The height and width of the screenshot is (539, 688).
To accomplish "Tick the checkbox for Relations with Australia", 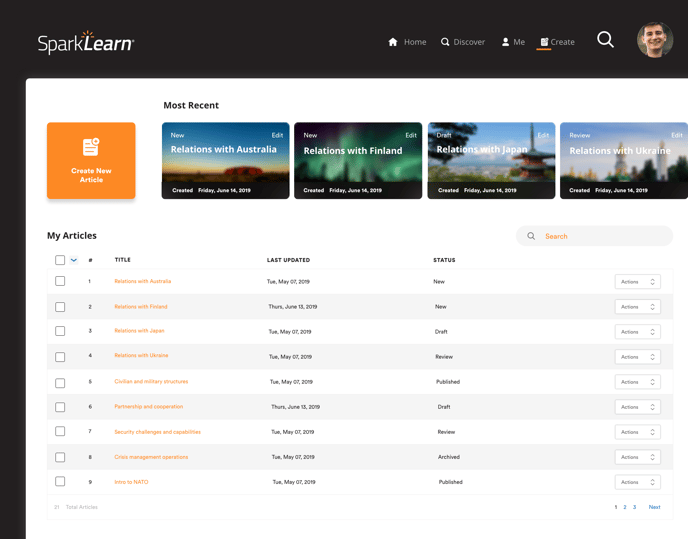I will click(x=60, y=282).
